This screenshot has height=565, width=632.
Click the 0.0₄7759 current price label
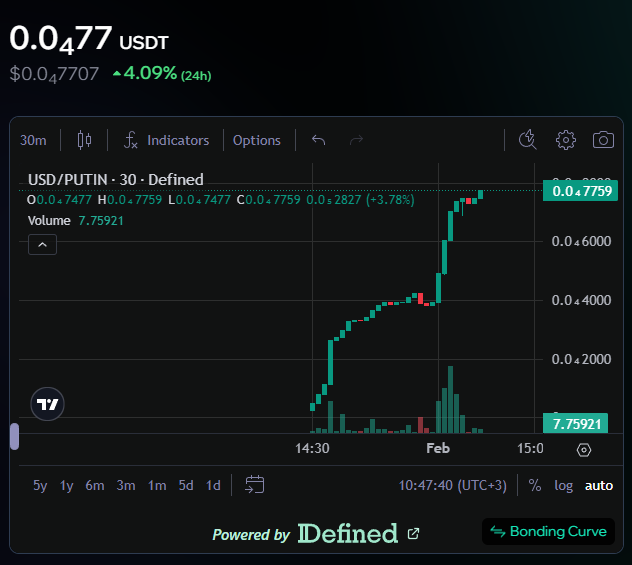click(580, 191)
